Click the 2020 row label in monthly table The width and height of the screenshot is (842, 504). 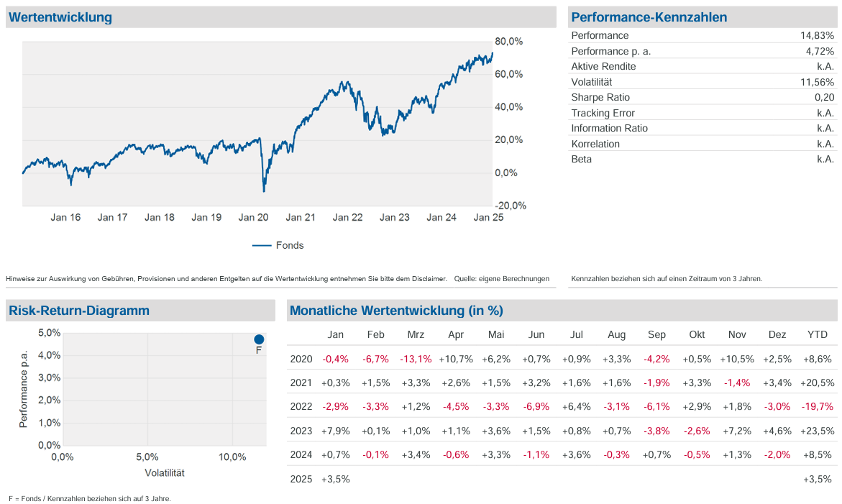click(301, 359)
